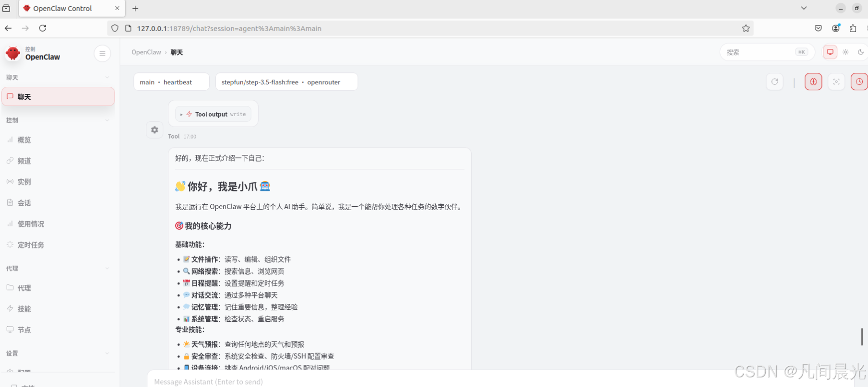Collapse the 控制 sidebar section chevron
The width and height of the screenshot is (868, 387).
point(107,120)
